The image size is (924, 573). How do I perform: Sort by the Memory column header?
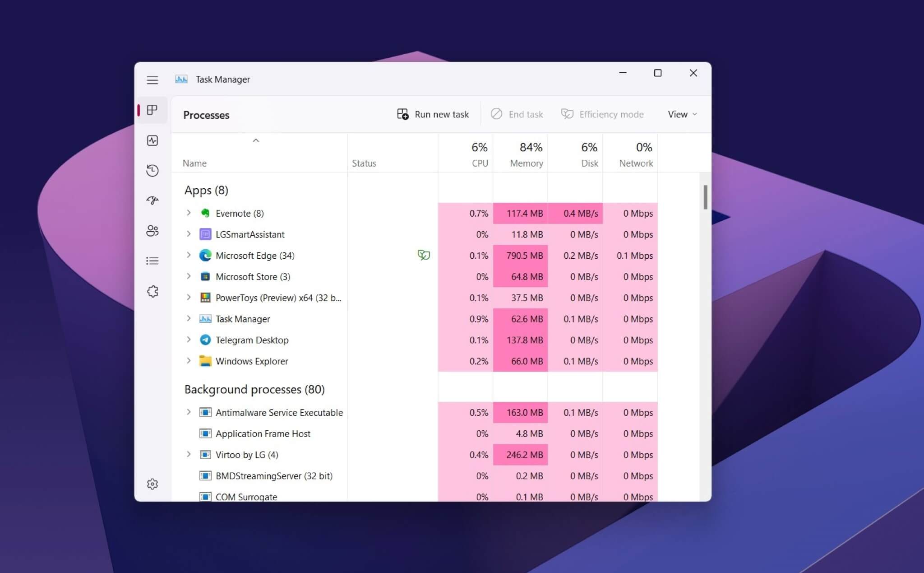click(x=521, y=153)
